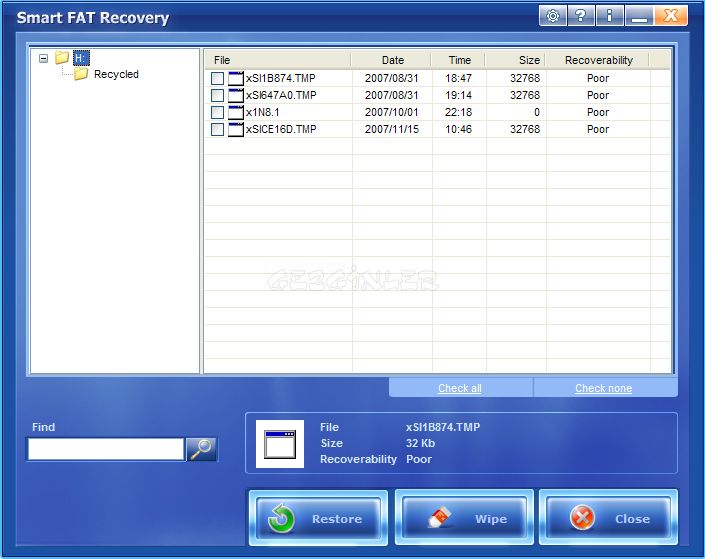Sort by the Recoverability column header

click(x=598, y=60)
